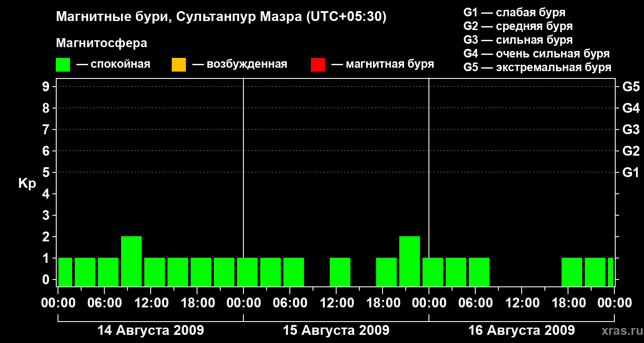This screenshot has width=644, height=343.
Task: Click the 'G3 — сильная буря' legend entry
Action: (x=518, y=40)
